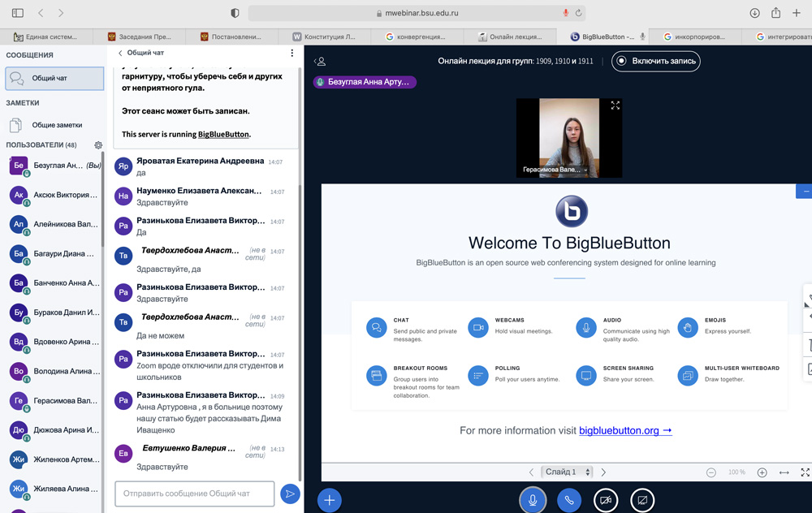Open webcam user name dropdown Герасимова
Viewport: 812px width, 513px height.
[x=555, y=170]
